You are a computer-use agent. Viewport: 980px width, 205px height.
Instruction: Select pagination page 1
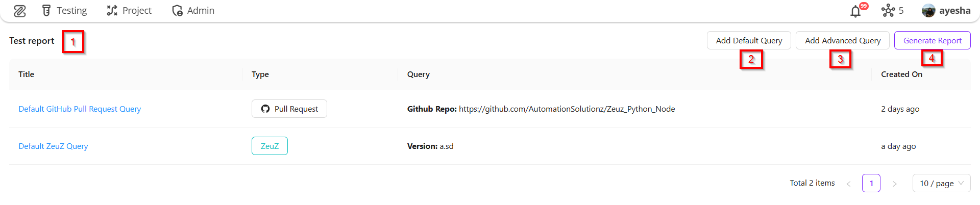[x=871, y=184]
